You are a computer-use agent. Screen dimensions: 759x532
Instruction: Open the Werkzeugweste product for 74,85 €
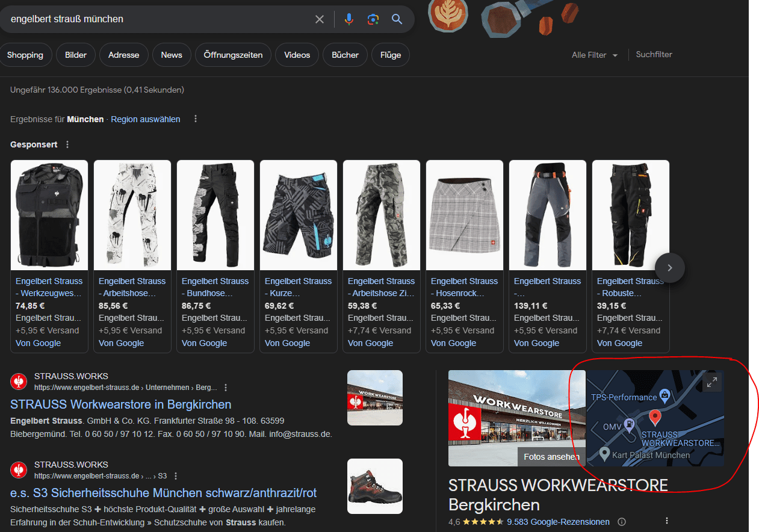coord(49,287)
